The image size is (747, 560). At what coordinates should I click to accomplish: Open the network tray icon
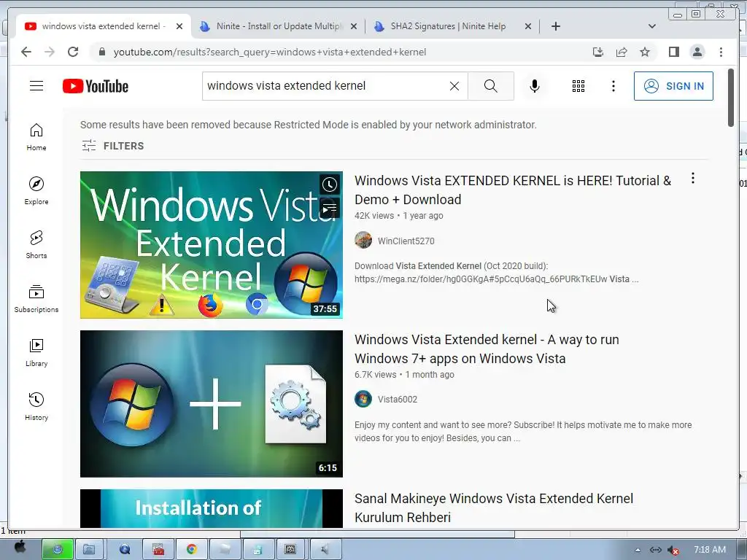(x=656, y=550)
